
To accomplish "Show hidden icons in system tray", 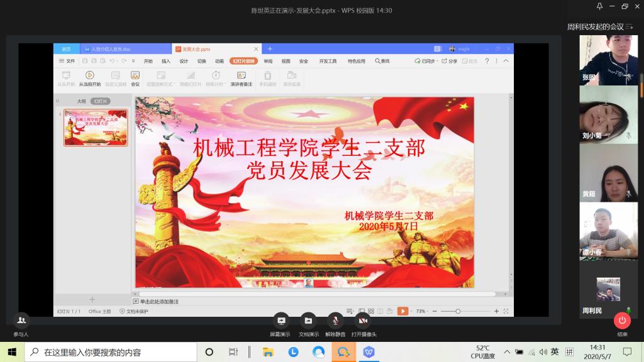I will (507, 352).
